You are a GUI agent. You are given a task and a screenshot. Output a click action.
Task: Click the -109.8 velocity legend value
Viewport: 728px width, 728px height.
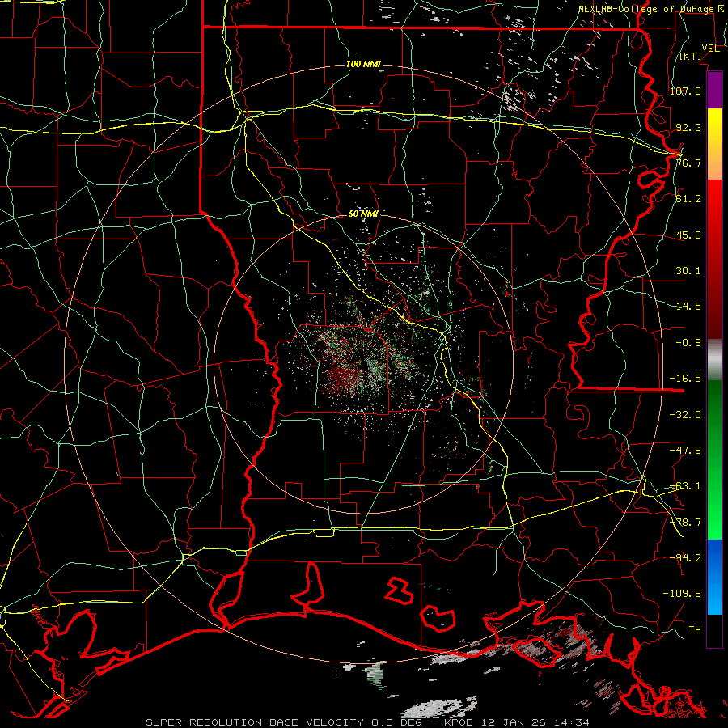pyautogui.click(x=682, y=594)
